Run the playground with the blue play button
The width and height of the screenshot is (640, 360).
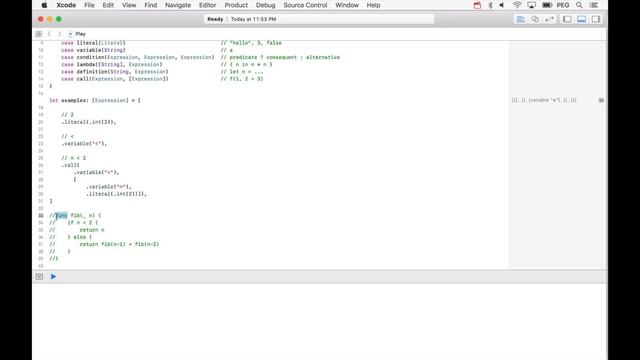tap(53, 276)
